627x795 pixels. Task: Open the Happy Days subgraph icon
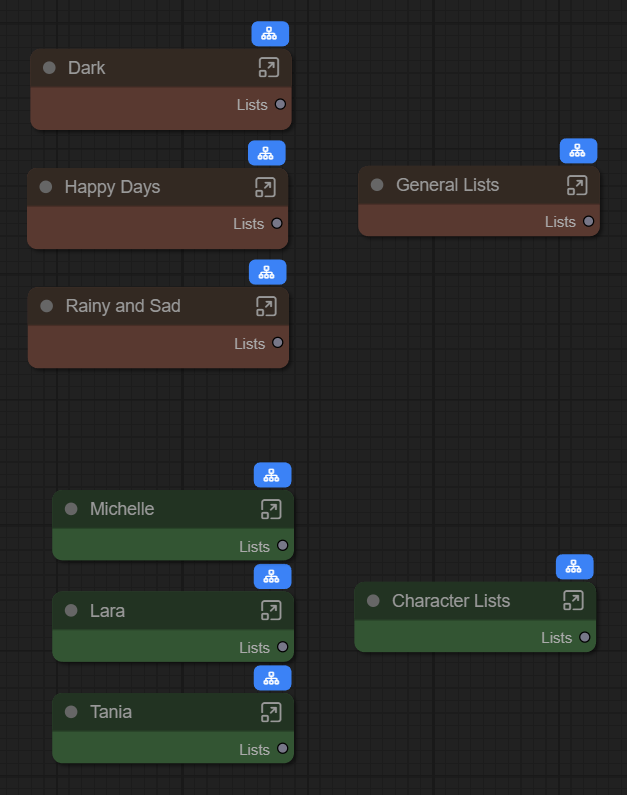(x=265, y=187)
